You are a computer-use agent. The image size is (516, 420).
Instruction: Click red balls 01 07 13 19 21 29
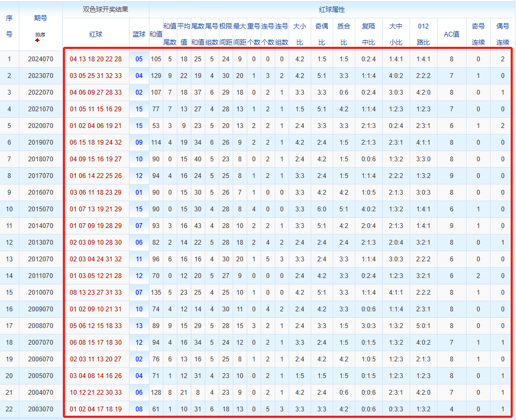(x=96, y=209)
